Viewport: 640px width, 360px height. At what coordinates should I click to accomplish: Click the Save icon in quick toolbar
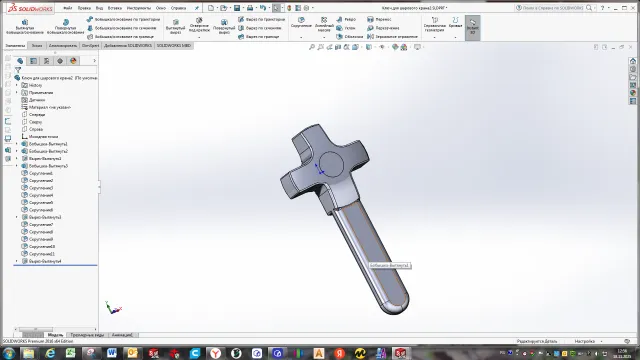click(x=237, y=8)
